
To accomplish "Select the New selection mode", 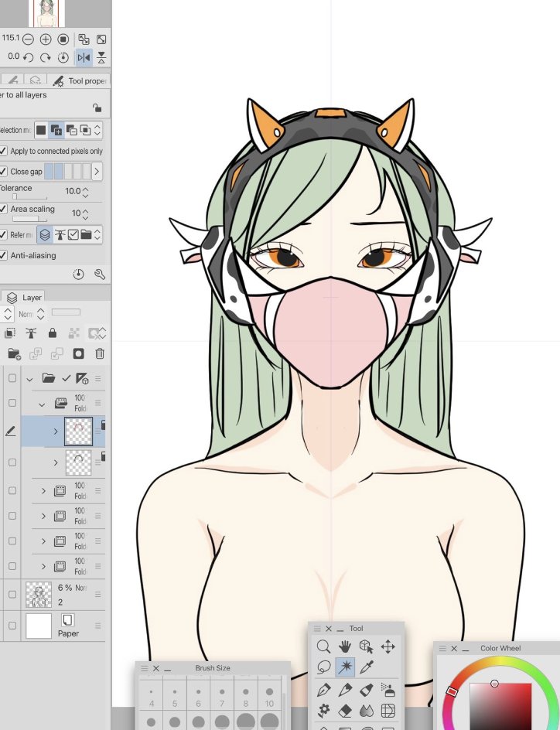I will pyautogui.click(x=41, y=130).
